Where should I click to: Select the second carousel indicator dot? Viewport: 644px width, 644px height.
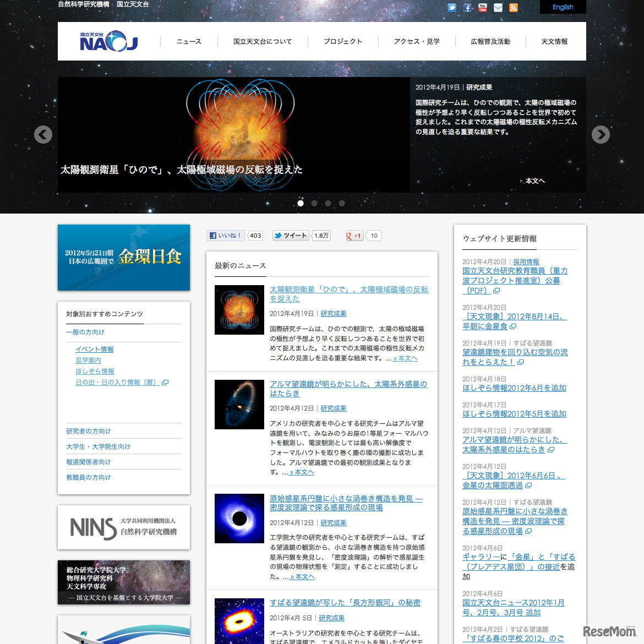pos(314,203)
